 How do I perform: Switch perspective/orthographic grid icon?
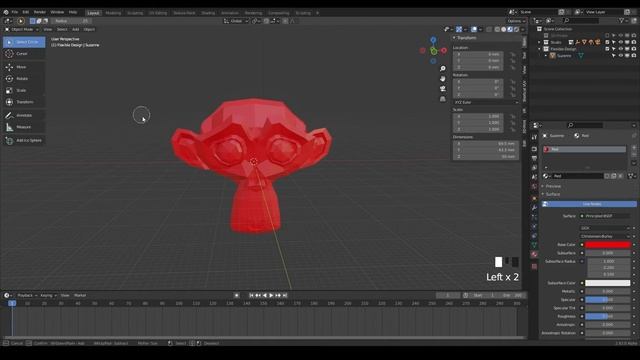click(442, 99)
